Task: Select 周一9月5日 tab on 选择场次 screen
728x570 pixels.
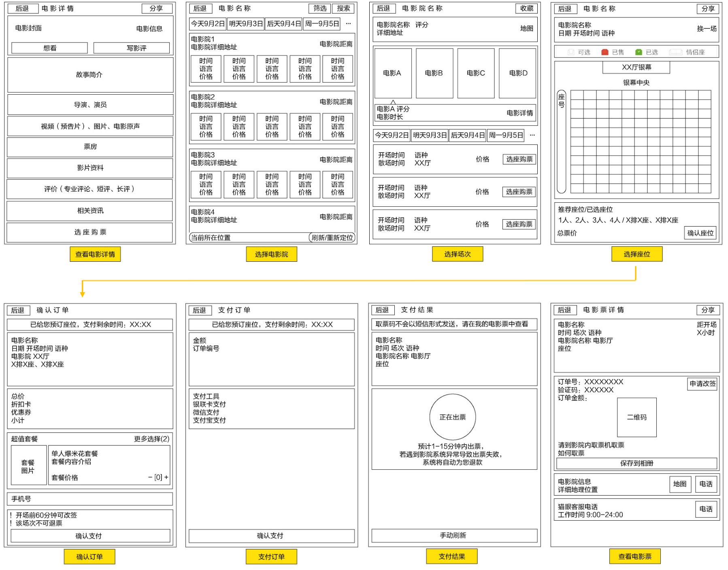Action: (x=506, y=135)
